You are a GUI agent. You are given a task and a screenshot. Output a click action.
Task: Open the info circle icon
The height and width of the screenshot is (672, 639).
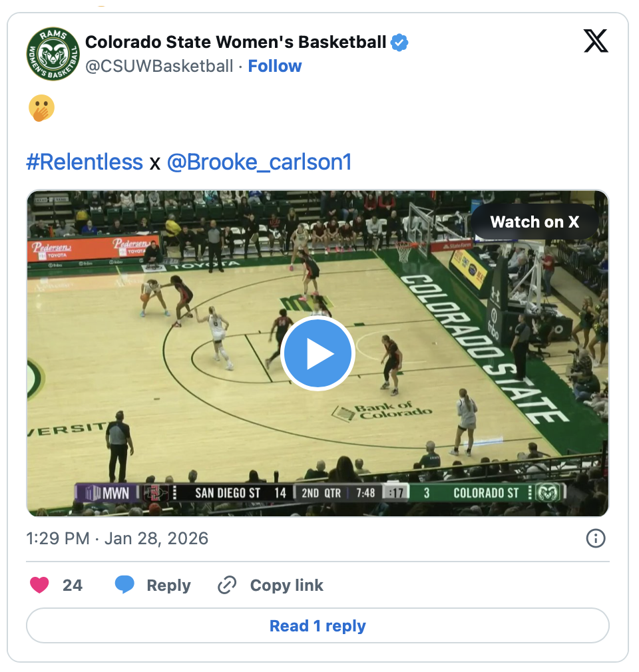pyautogui.click(x=595, y=538)
